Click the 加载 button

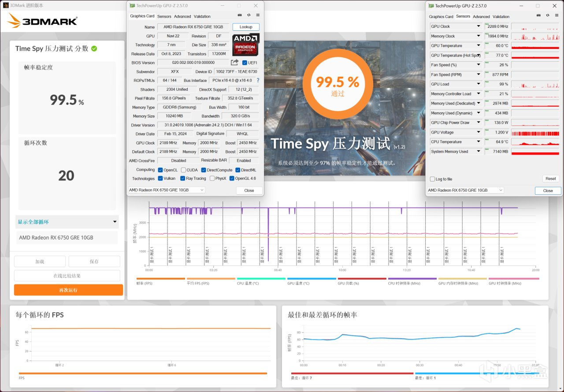(40, 261)
